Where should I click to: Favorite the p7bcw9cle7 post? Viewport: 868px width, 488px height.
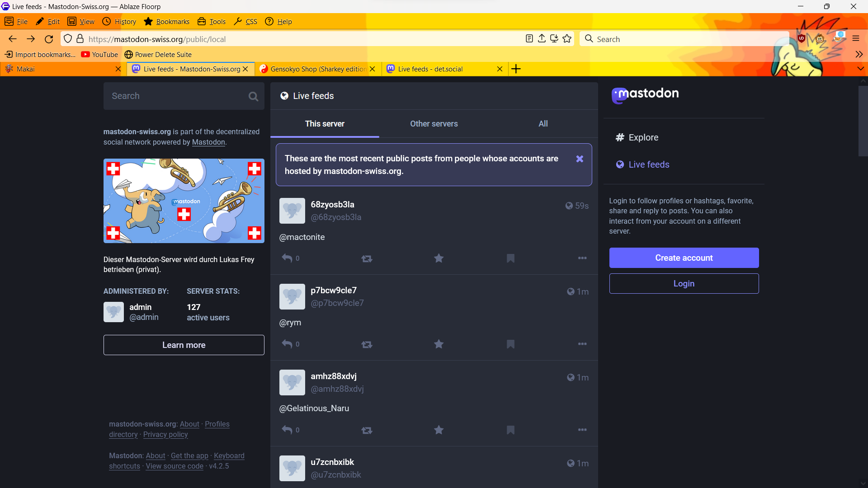[x=439, y=344]
